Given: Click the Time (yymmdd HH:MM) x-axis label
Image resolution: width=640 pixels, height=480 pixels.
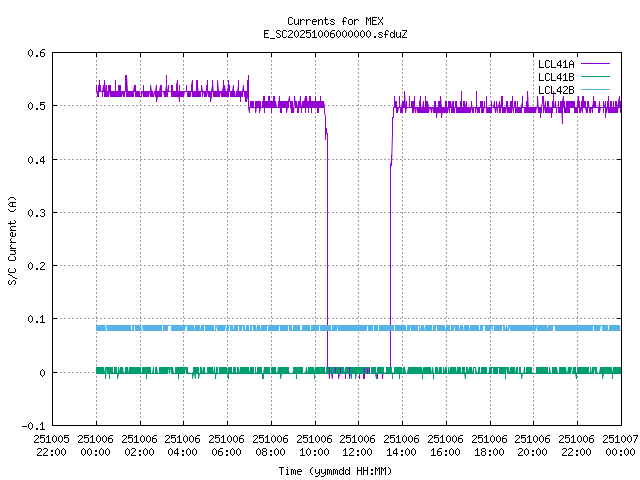Looking at the screenshot, I should 335,470.
